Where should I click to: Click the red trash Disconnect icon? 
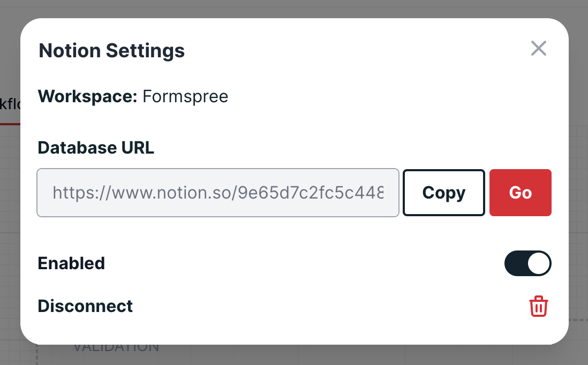point(538,306)
